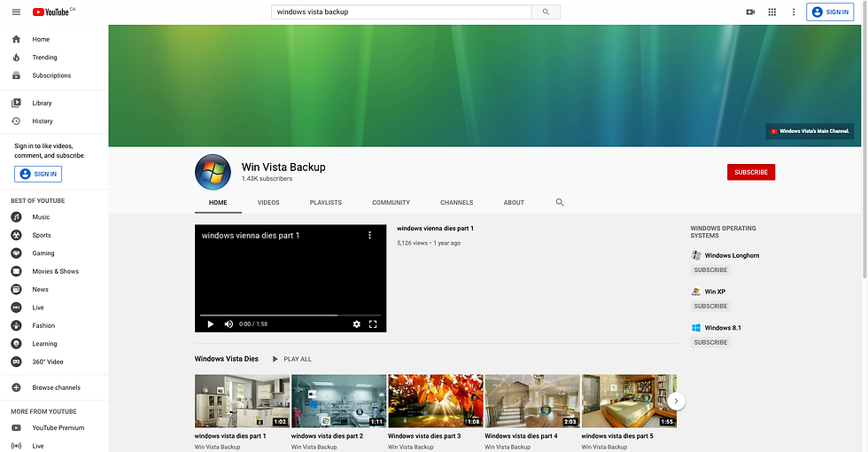Open Windows vista dies part 1 thumbnail

tap(242, 401)
